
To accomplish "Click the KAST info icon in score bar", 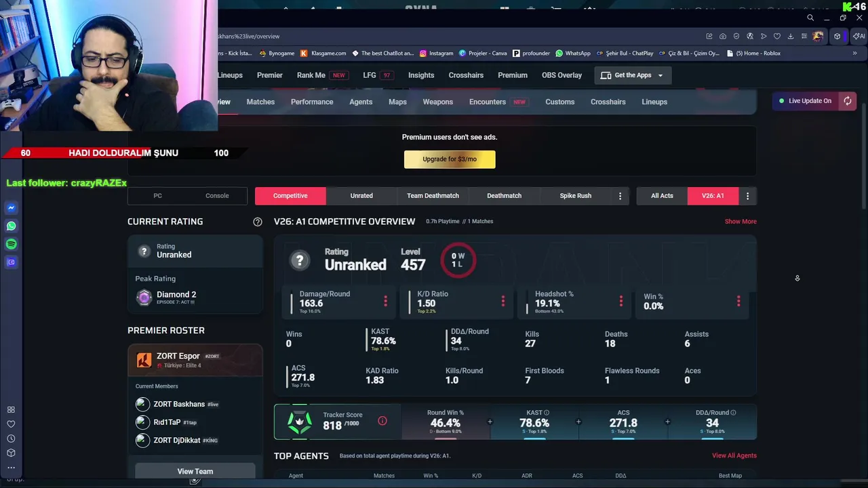I will (547, 412).
